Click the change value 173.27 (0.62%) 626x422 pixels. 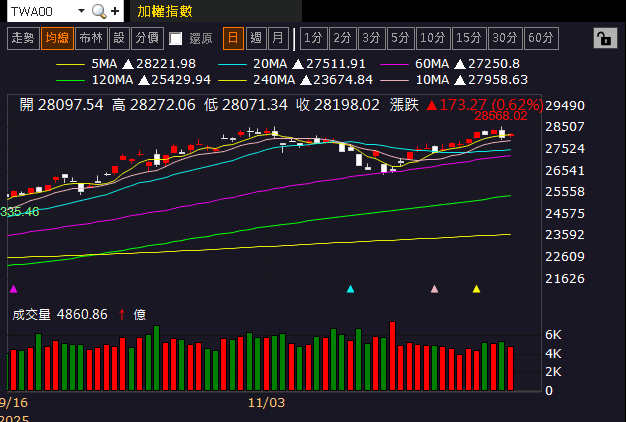(x=491, y=105)
